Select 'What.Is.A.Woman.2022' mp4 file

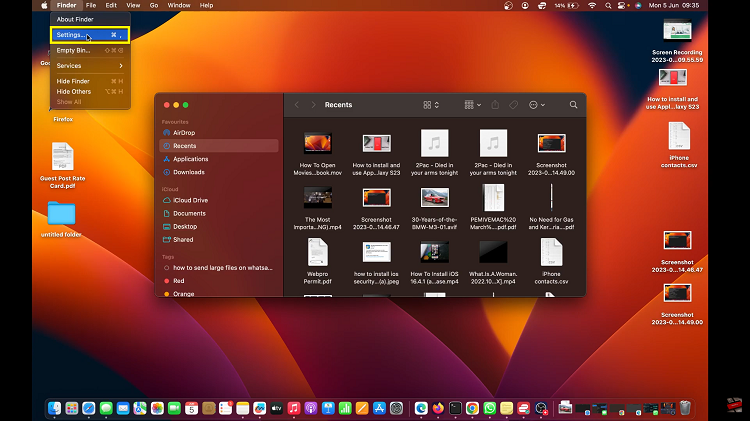[493, 262]
